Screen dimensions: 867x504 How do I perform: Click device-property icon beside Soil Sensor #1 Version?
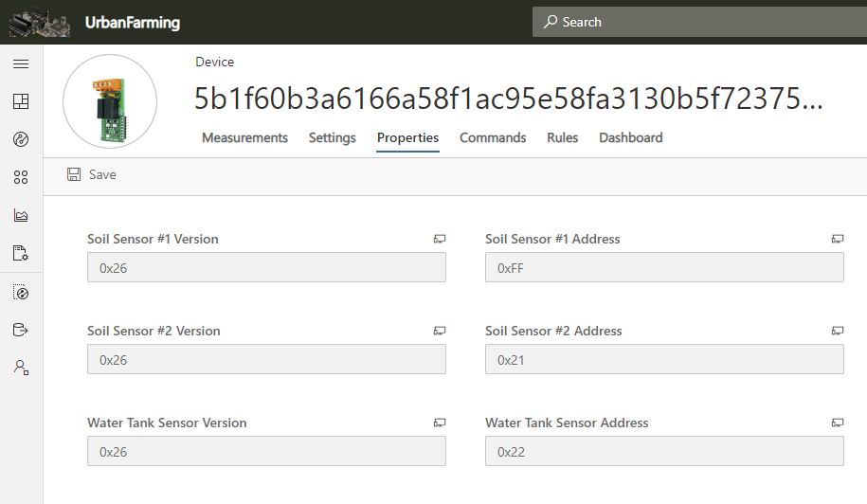click(x=440, y=239)
